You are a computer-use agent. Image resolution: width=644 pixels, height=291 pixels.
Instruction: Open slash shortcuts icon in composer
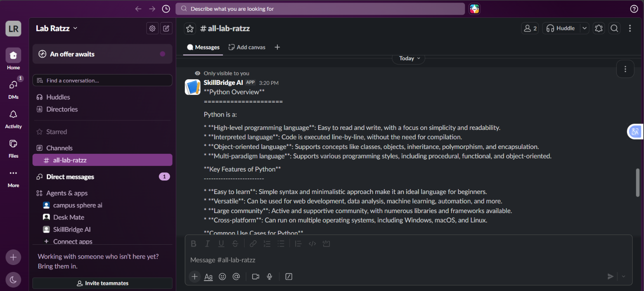[x=289, y=276]
